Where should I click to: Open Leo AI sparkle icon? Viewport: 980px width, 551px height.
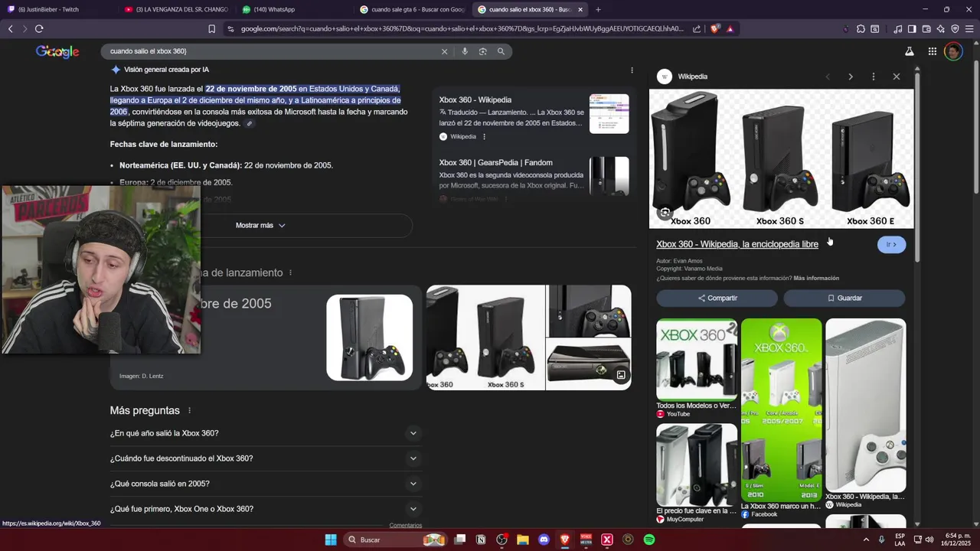coord(941,29)
